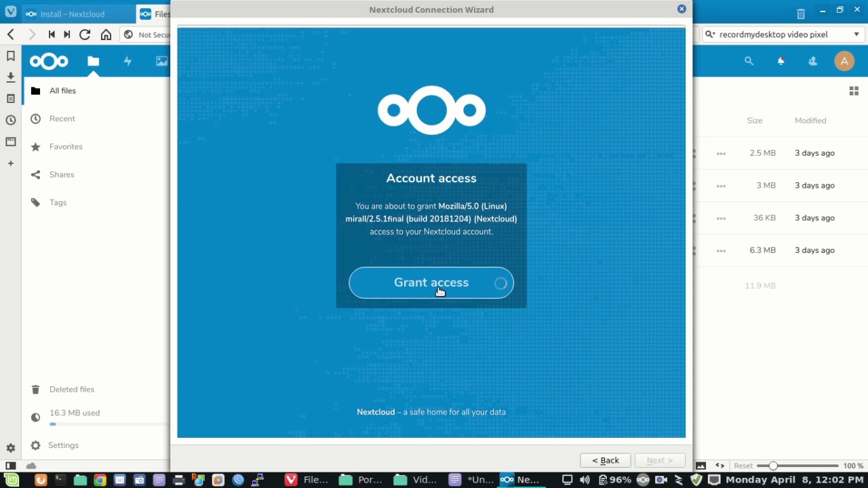Reload the page in Vivaldi browser
868x488 pixels.
pos(85,35)
